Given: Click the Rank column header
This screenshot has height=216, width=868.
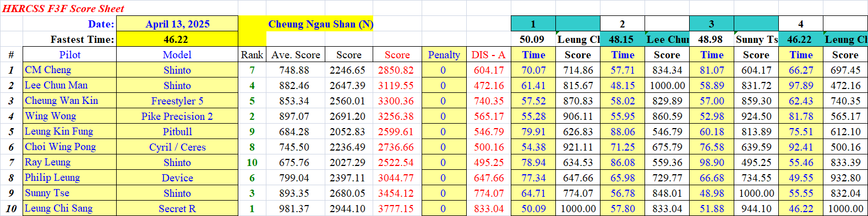Looking at the screenshot, I should click(252, 54).
